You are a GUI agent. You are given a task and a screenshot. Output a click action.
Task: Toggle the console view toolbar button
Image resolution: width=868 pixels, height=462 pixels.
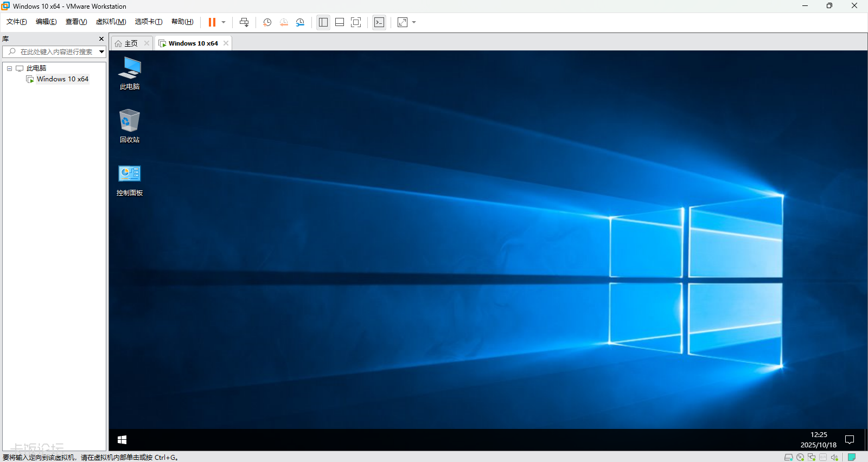(379, 22)
